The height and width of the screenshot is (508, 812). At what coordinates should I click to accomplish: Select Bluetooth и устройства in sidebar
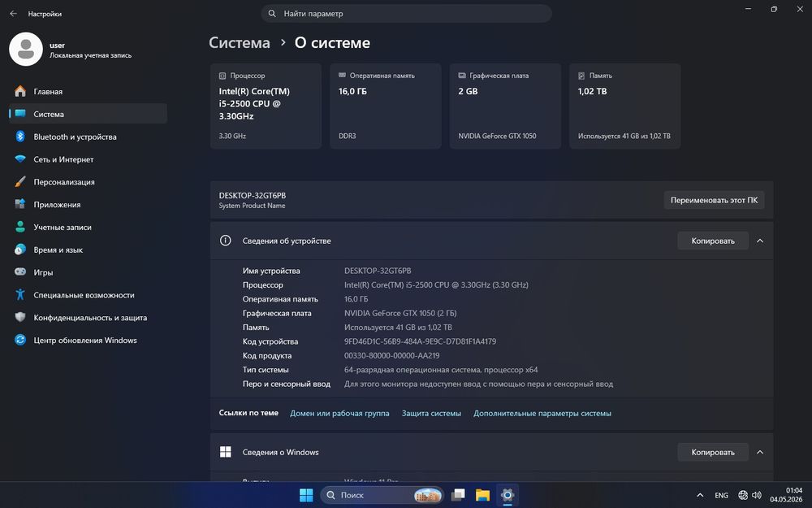click(88, 137)
